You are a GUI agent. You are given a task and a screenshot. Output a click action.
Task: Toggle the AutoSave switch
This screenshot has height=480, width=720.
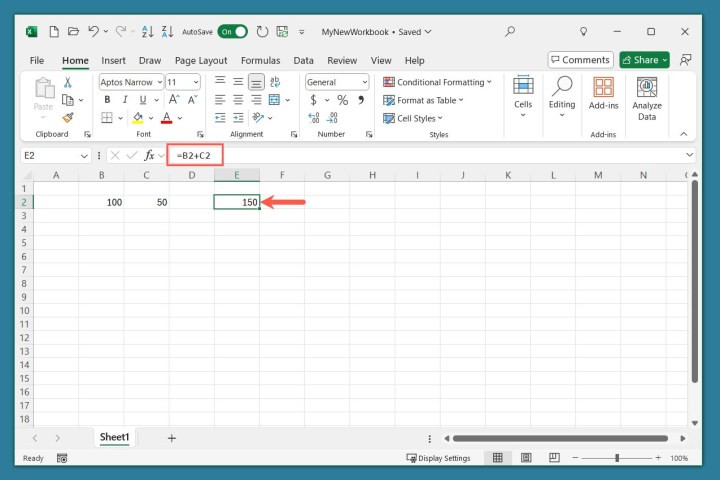pyautogui.click(x=232, y=32)
